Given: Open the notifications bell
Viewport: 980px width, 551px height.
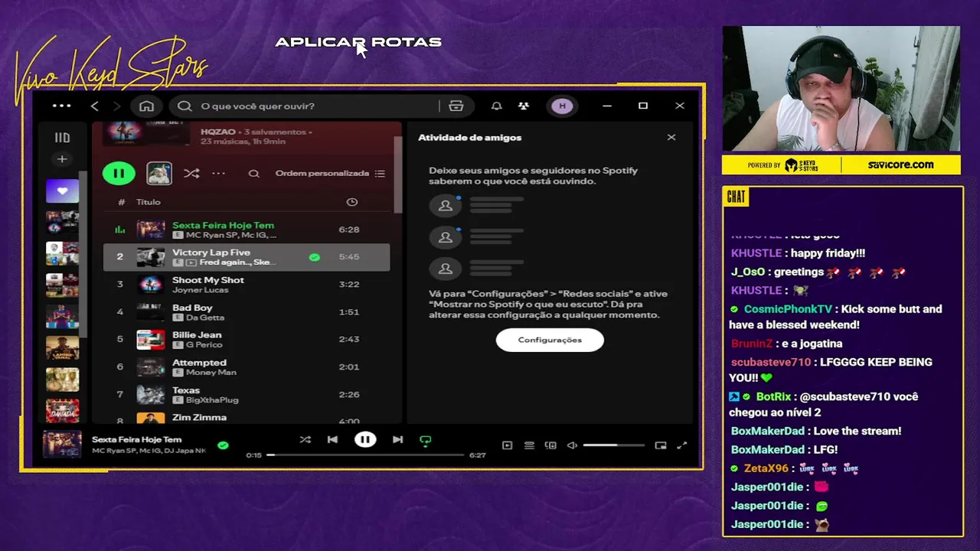Looking at the screenshot, I should (497, 106).
